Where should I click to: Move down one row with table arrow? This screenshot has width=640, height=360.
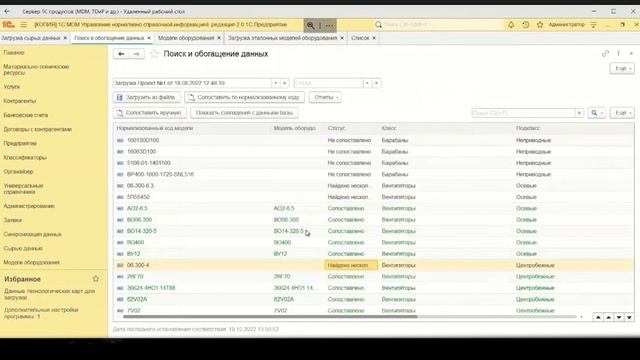click(x=619, y=317)
